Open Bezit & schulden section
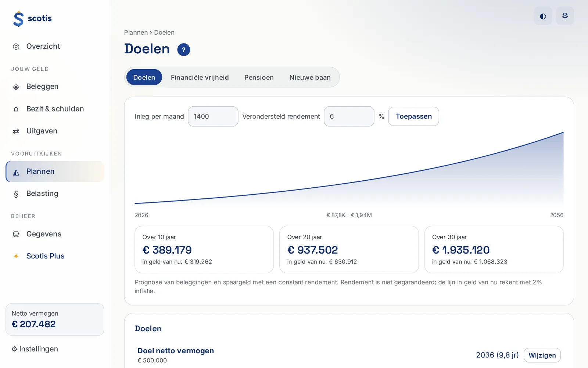 tap(55, 109)
